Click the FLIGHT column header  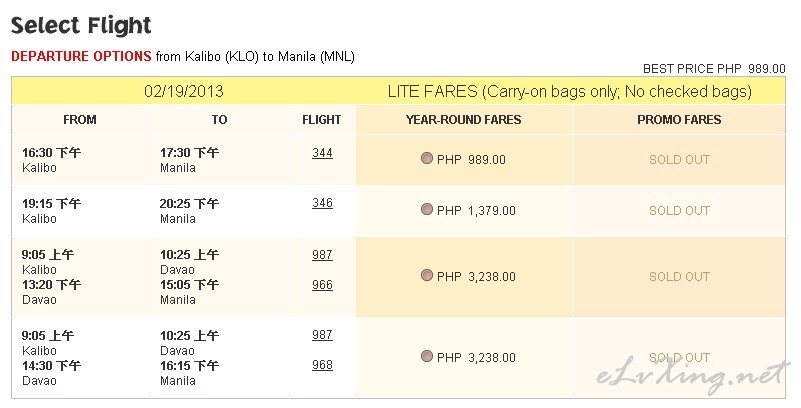click(x=321, y=119)
